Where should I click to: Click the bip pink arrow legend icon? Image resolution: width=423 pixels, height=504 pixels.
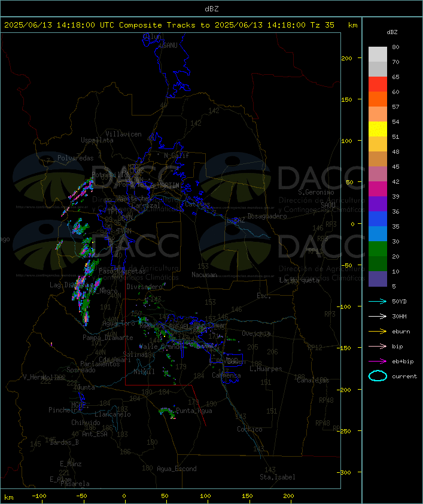tap(378, 346)
